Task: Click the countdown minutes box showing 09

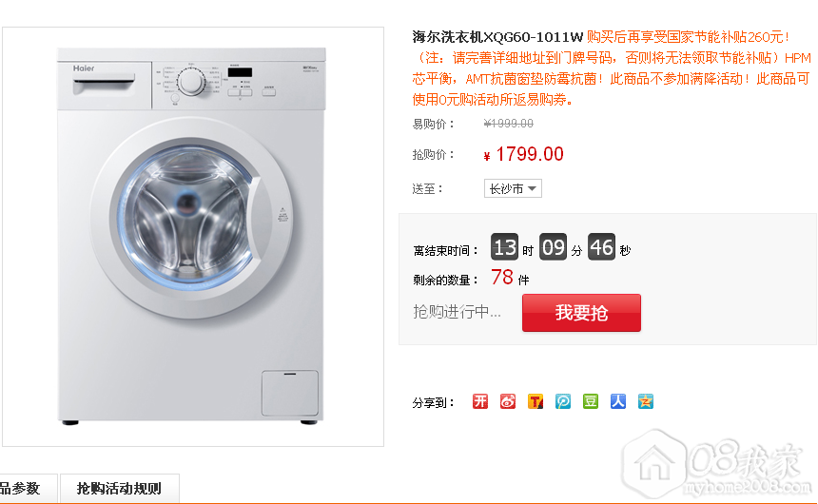Action: tap(553, 248)
